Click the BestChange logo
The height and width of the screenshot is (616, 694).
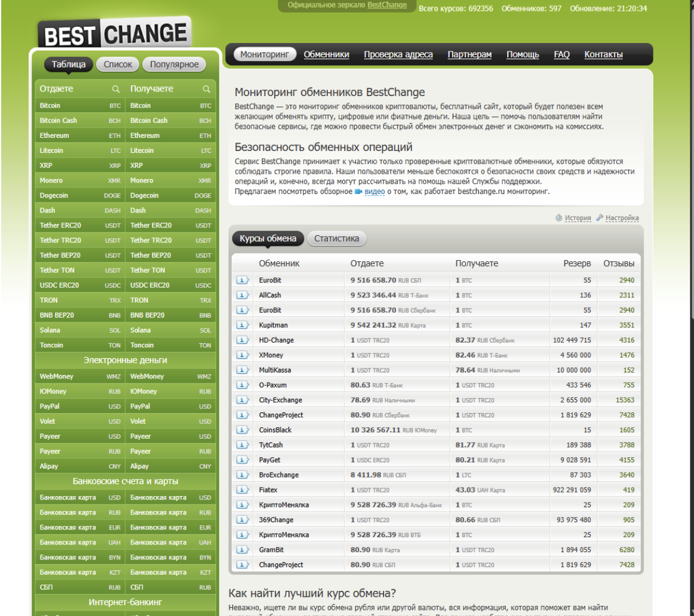tap(115, 33)
